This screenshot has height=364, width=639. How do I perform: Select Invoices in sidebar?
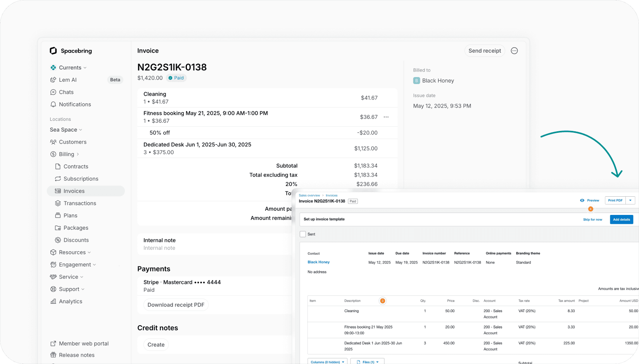tap(86, 191)
